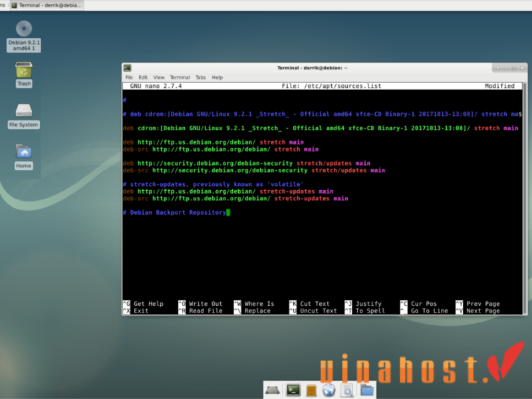Click the stick-window button in terminal title bar
The width and height of the screenshot is (532, 399).
tap(497, 68)
